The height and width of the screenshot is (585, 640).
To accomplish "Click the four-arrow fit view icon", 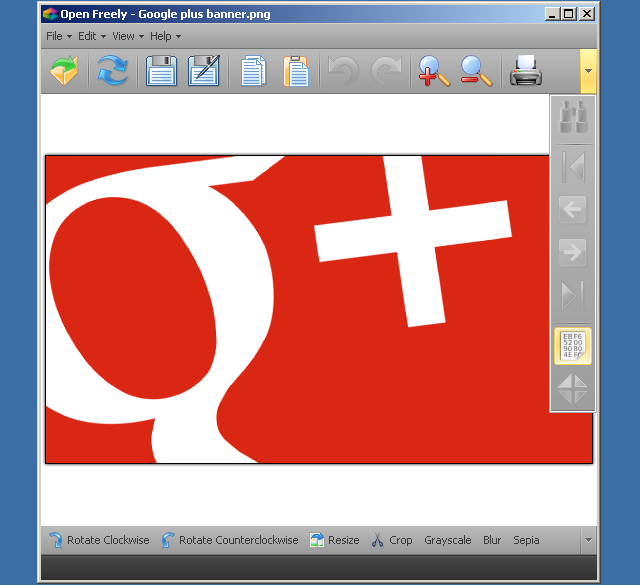I will [572, 389].
